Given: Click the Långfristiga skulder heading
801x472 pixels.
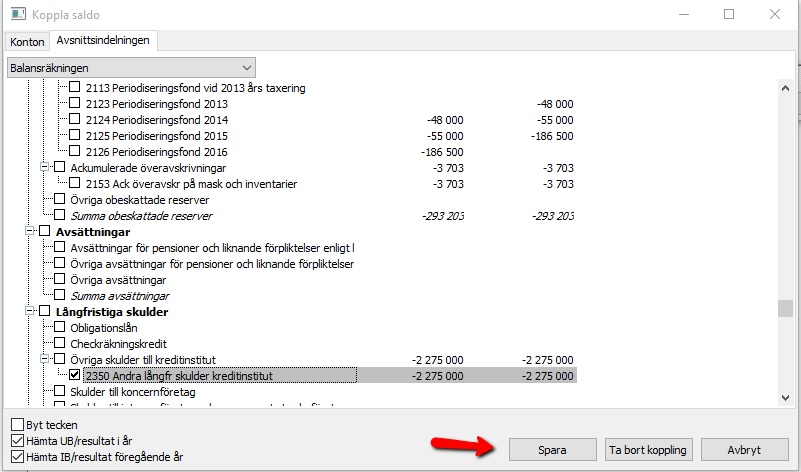Looking at the screenshot, I should (x=112, y=312).
